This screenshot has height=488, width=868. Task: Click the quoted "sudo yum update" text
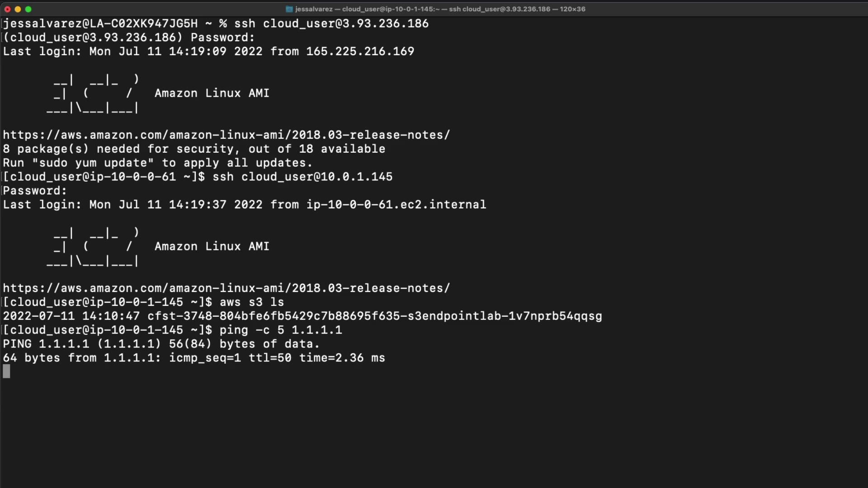(93, 163)
